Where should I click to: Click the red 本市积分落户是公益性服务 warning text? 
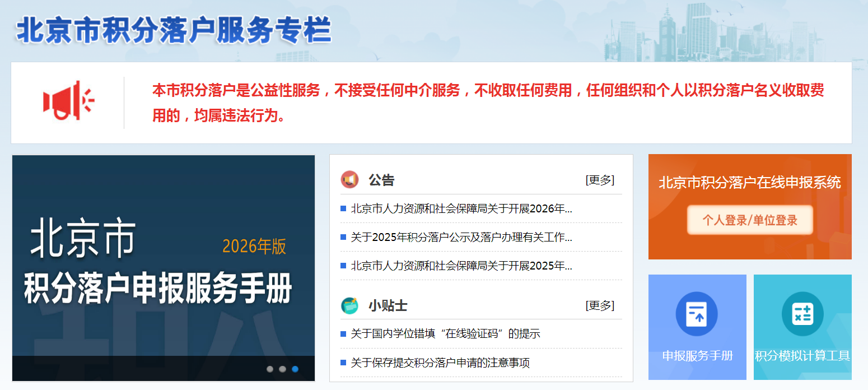tap(488, 103)
